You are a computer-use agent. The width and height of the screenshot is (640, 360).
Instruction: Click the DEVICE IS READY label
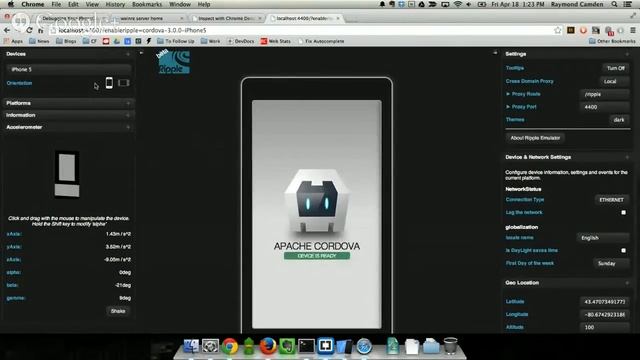point(317,256)
